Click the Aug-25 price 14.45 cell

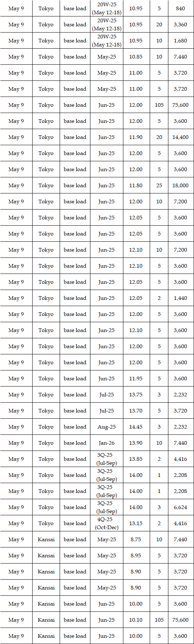pyautogui.click(x=136, y=427)
